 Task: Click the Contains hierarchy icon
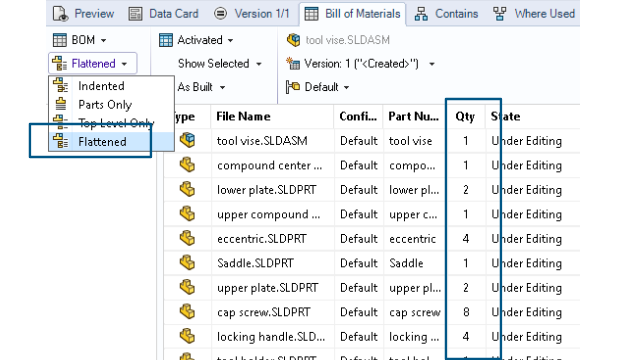click(x=421, y=14)
